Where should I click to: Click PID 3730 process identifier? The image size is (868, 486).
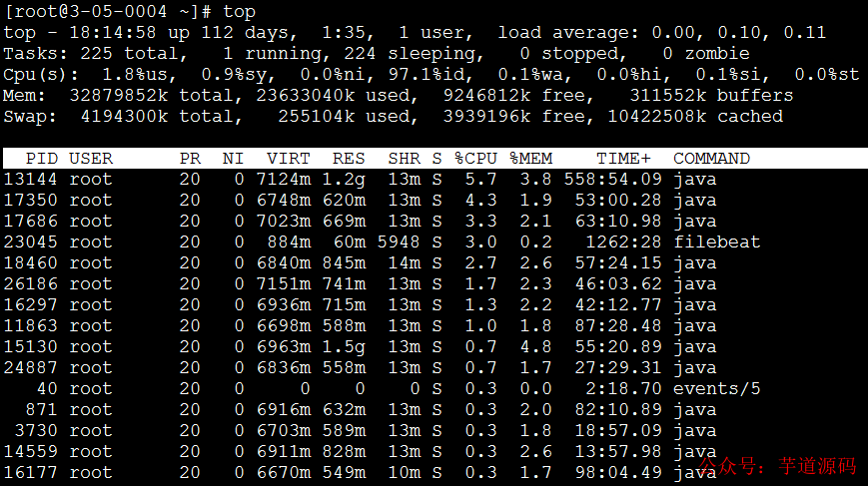(x=36, y=431)
